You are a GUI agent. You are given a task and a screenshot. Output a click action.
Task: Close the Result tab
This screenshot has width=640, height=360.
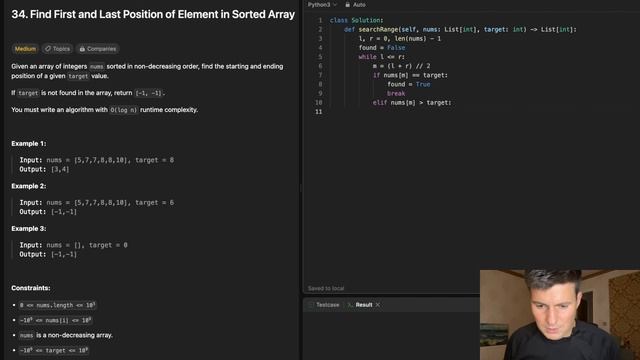(378, 305)
